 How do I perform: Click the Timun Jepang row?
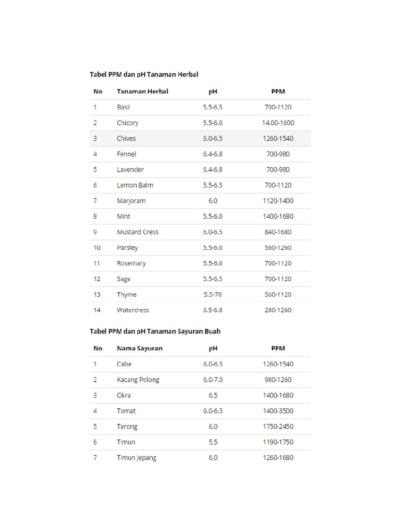tap(200, 458)
